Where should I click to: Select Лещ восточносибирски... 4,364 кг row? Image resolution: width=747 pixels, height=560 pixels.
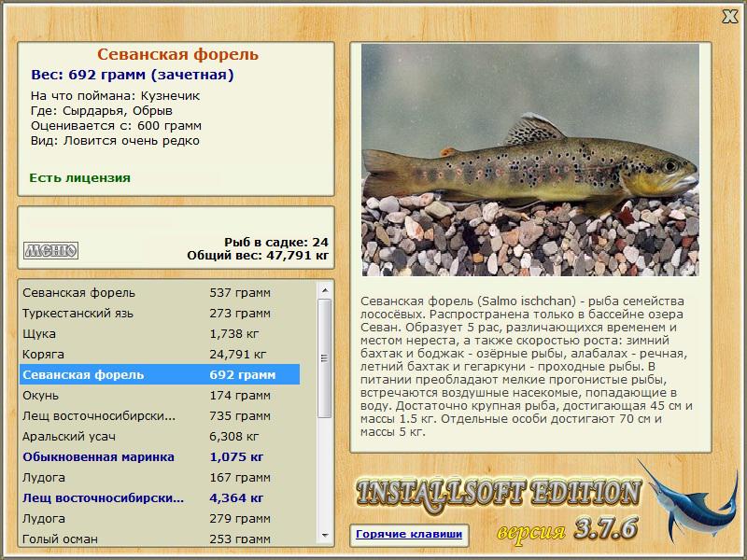click(x=160, y=497)
